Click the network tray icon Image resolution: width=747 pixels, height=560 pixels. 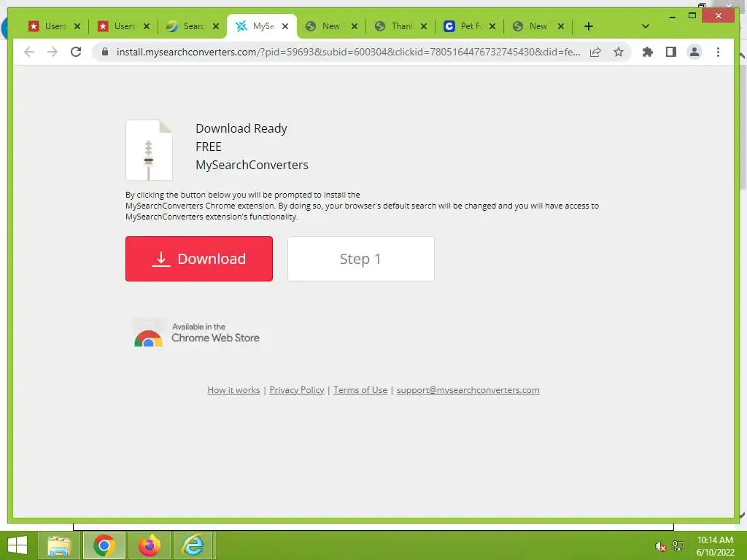[x=678, y=545]
